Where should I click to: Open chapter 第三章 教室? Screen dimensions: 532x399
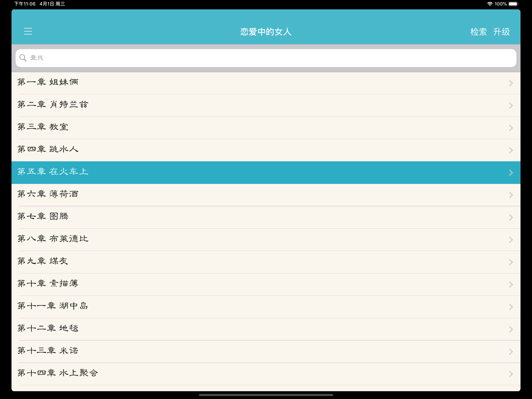click(x=266, y=128)
